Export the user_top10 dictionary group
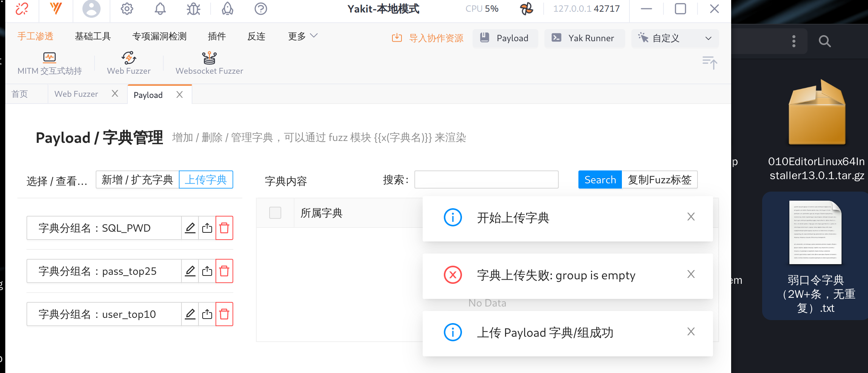This screenshot has width=868, height=373. 207,314
